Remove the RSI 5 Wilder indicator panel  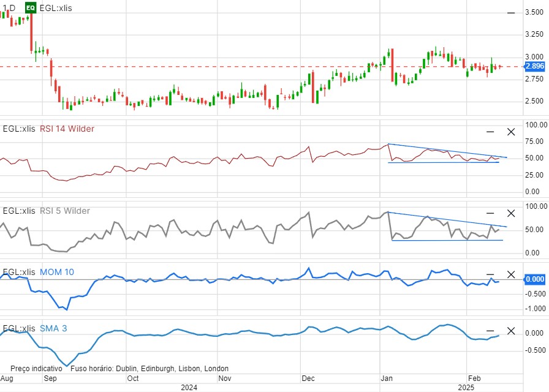[x=511, y=213]
